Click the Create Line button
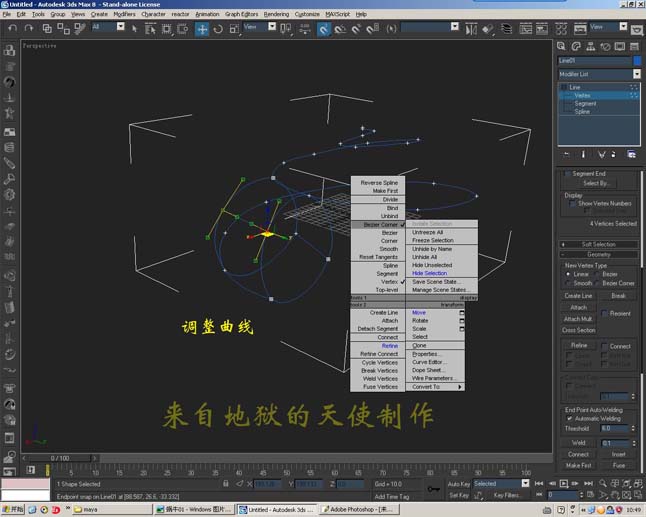646x517 pixels. [x=578, y=296]
